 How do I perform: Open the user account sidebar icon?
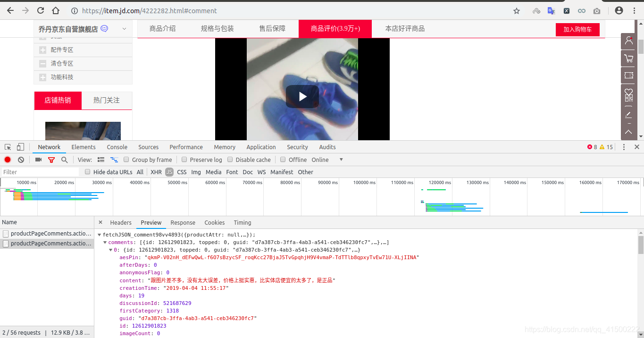[x=628, y=41]
